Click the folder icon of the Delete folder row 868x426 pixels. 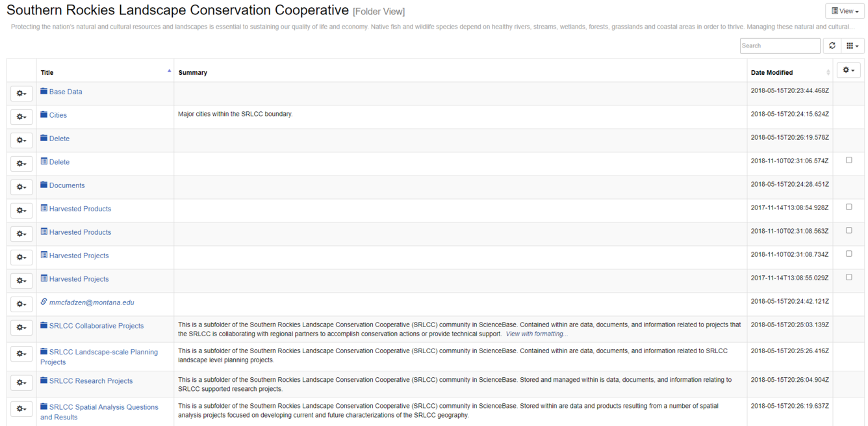(44, 139)
